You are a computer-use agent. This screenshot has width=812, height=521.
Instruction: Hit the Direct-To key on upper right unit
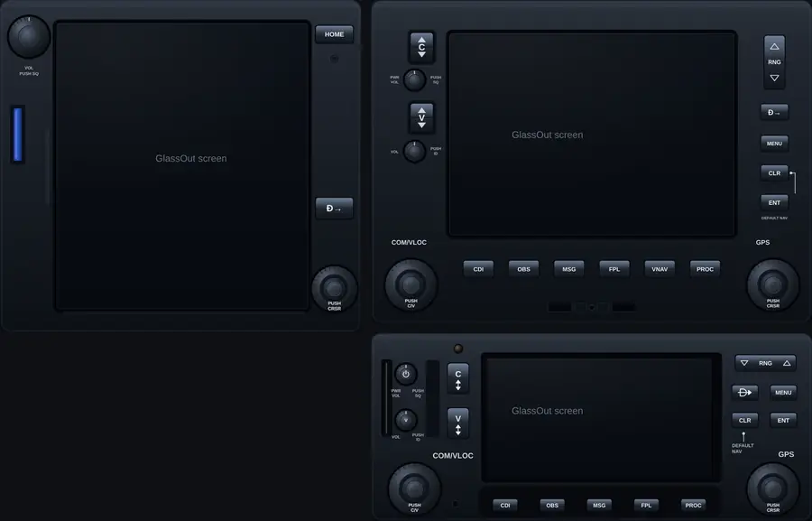click(x=774, y=113)
